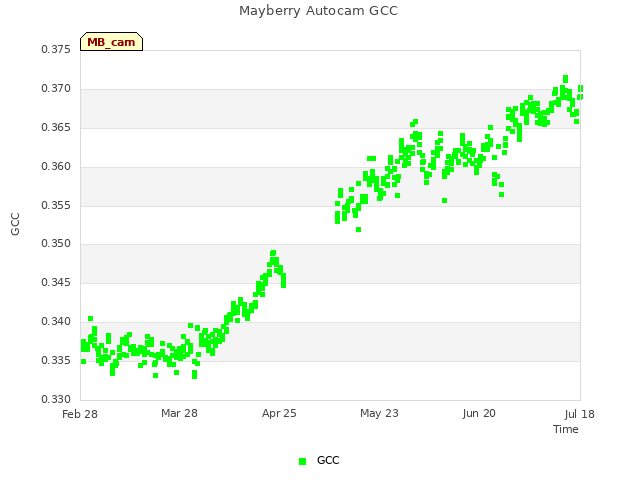
Task: Click the Jul 18 date tick label
Action: click(x=580, y=414)
